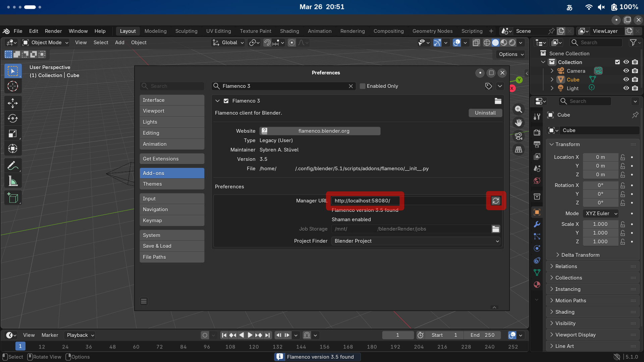Select the Rotate tool
This screenshot has width=644, height=362.
[x=13, y=118]
